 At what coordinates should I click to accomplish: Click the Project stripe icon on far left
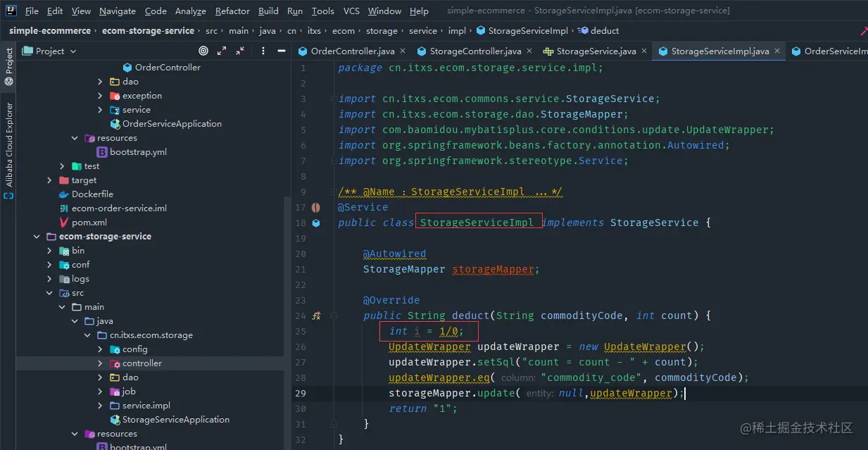pyautogui.click(x=8, y=61)
